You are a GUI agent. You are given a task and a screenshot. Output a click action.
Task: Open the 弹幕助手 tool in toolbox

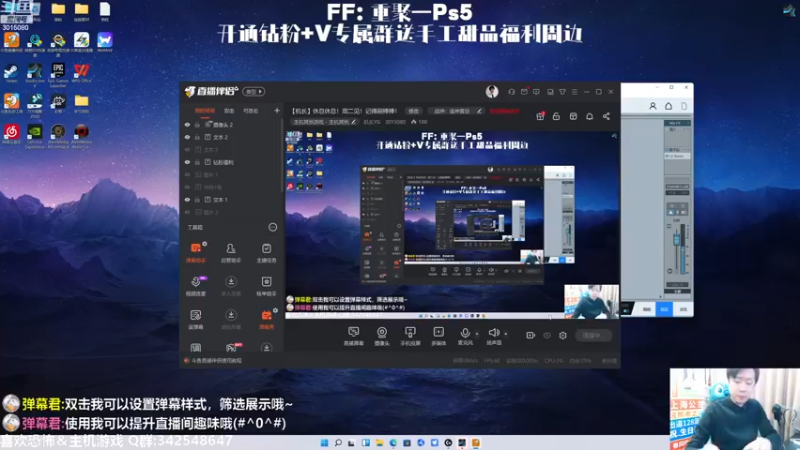(196, 252)
